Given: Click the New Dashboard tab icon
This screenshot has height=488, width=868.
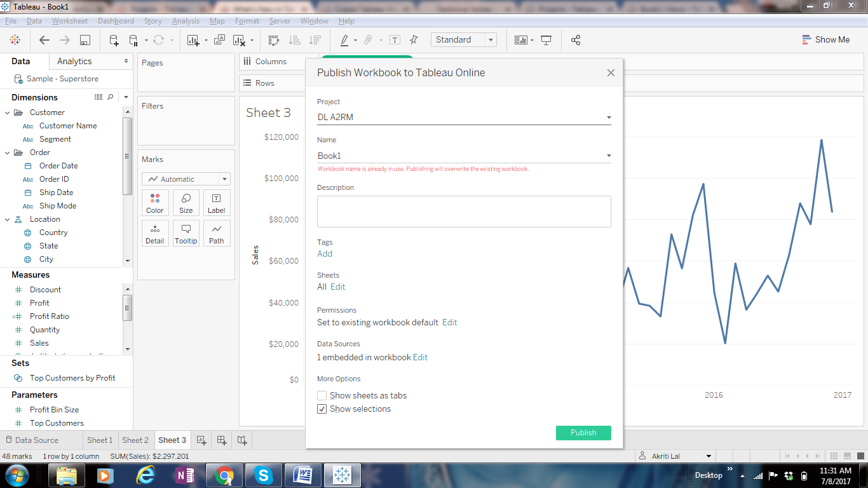Looking at the screenshot, I should [x=222, y=440].
